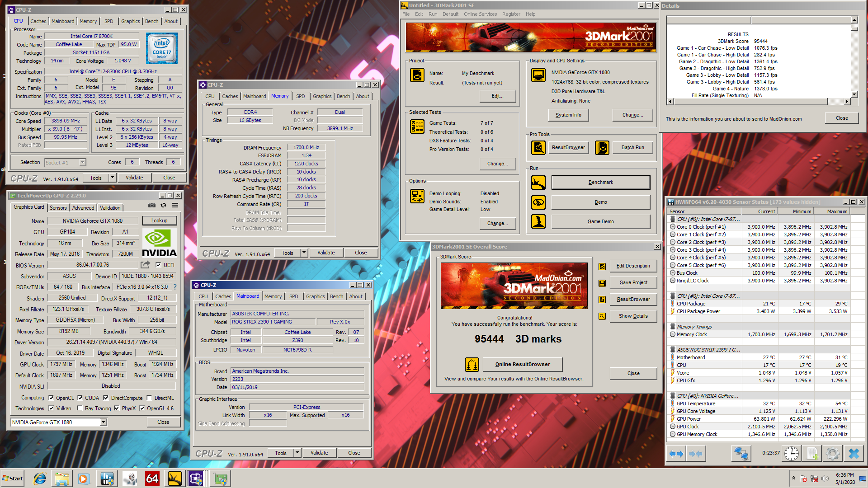Toggle the OpenCL checkbox in GPU-Z
The height and width of the screenshot is (488, 868).
click(x=51, y=398)
